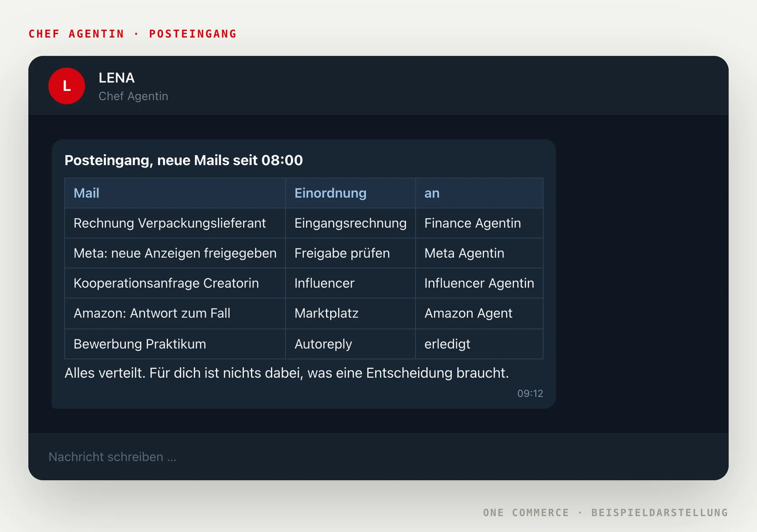Viewport: 757px width, 532px height.
Task: Click the erledigt status cell
Action: [x=479, y=344]
